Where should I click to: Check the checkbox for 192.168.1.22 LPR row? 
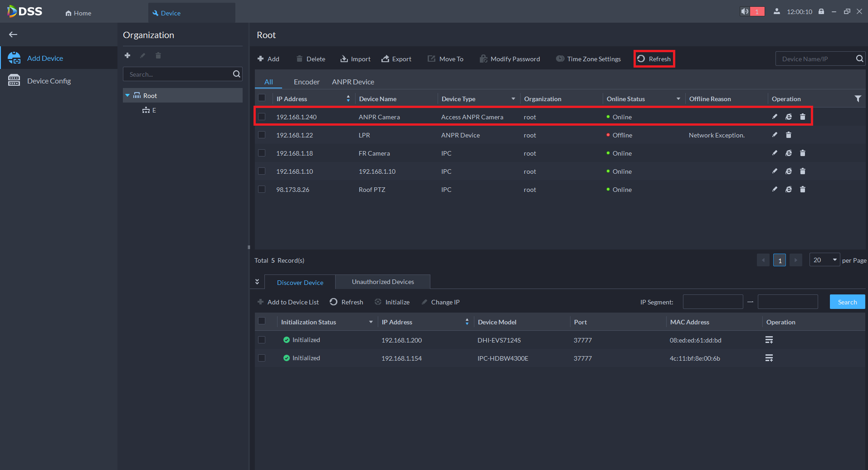[262, 135]
